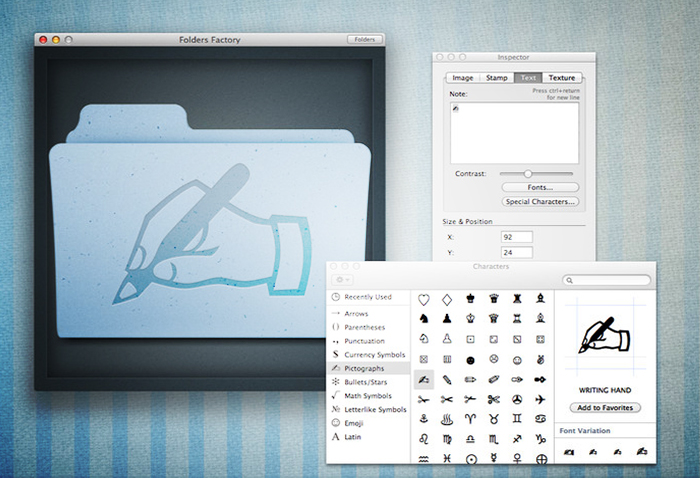Pick the black chess king character

pyautogui.click(x=470, y=299)
